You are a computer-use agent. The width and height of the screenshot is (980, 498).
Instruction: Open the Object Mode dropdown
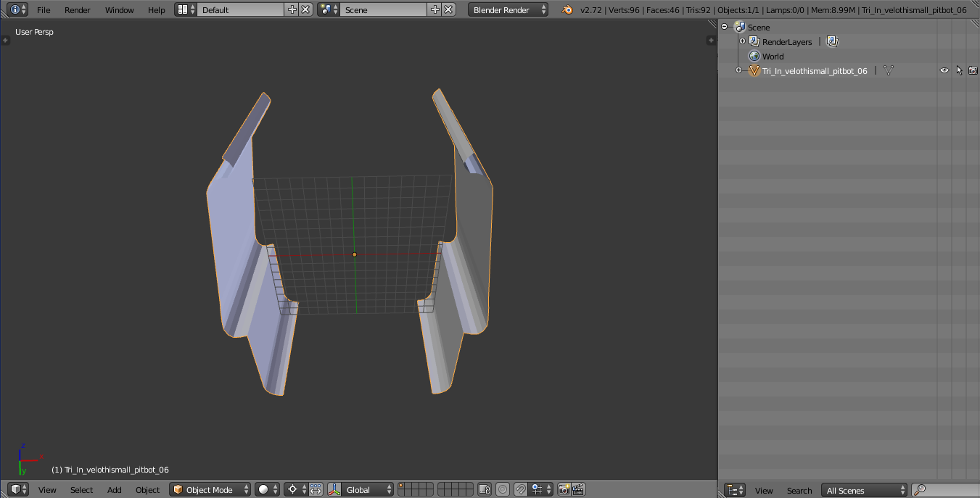pos(210,489)
